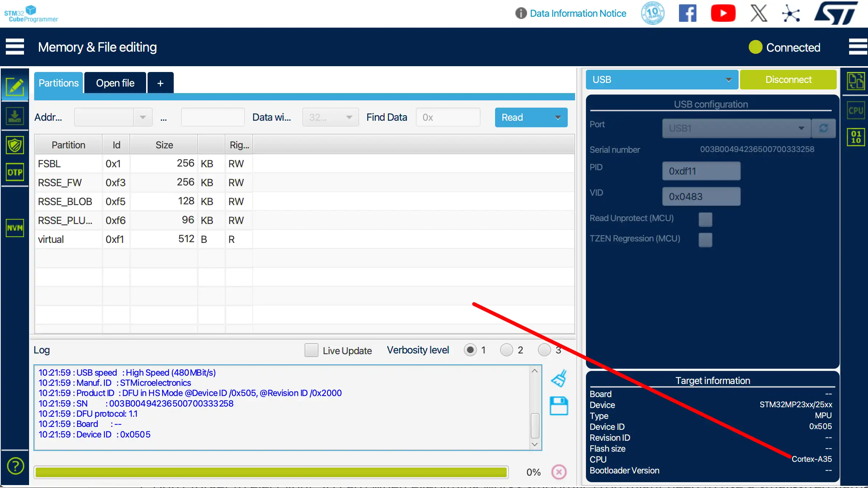
Task: Select verbosity level 3
Action: 544,350
